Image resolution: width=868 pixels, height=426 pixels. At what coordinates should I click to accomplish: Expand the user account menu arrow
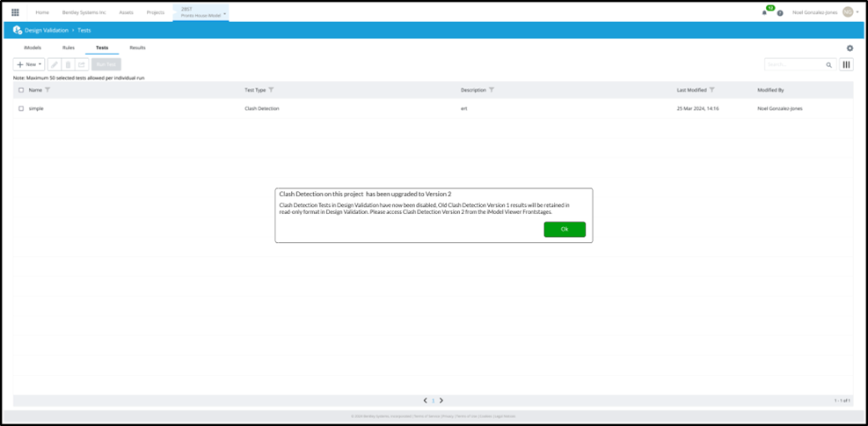[x=857, y=12]
